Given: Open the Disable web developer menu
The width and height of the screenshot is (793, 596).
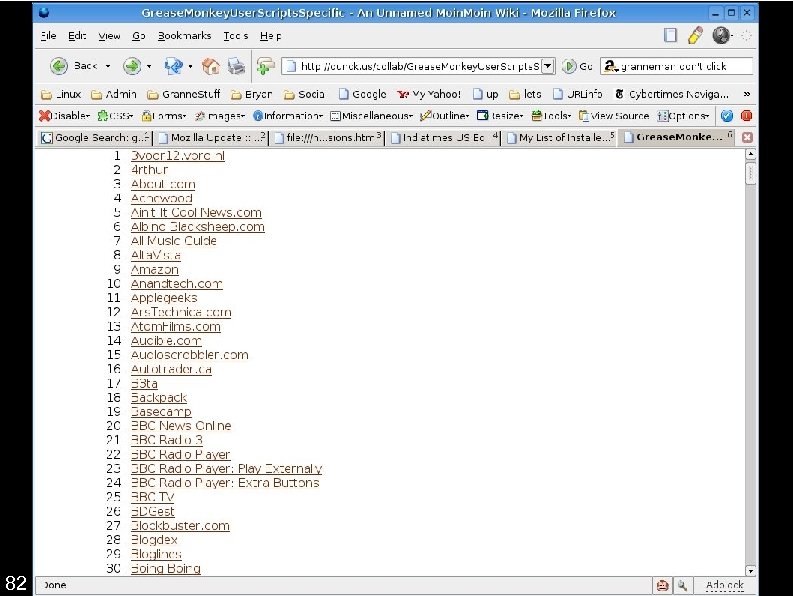Looking at the screenshot, I should coord(65,116).
